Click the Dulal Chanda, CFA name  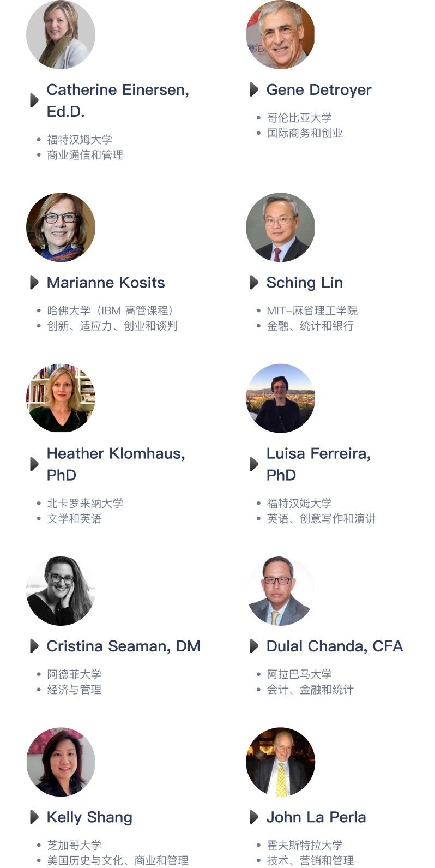click(x=335, y=646)
